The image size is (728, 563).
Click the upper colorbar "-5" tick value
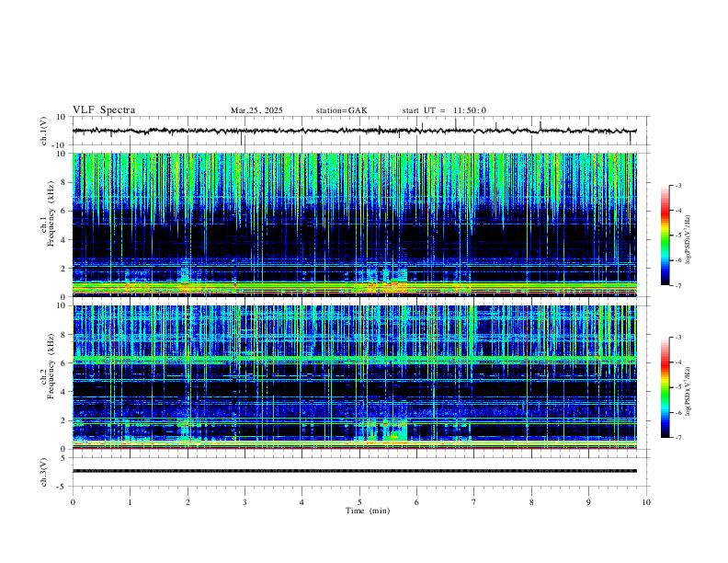tap(678, 236)
